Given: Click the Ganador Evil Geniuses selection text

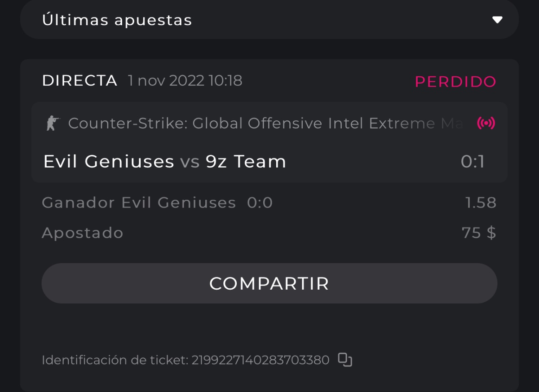Looking at the screenshot, I should pyautogui.click(x=139, y=203).
